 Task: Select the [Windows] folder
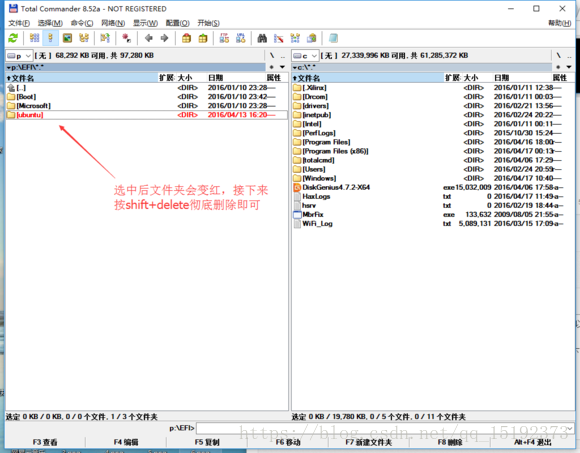[x=433, y=178]
